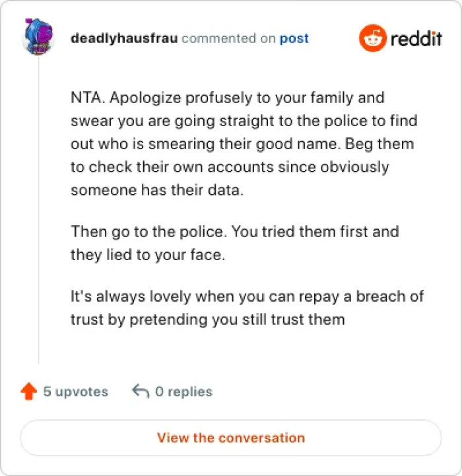Image resolution: width=462 pixels, height=476 pixels.
Task: Click the orange upvote arrow icon
Action: (28, 391)
